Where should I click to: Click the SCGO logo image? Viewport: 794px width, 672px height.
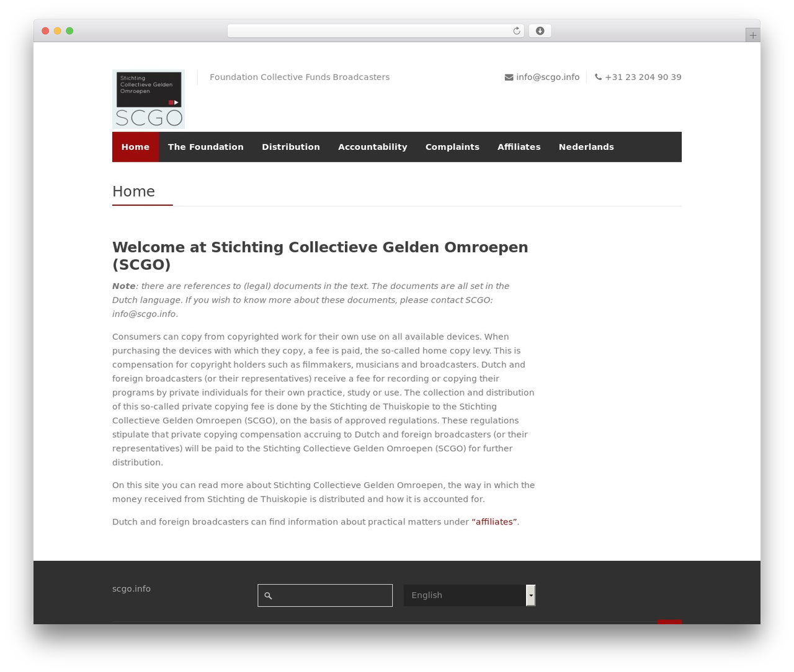(x=148, y=99)
